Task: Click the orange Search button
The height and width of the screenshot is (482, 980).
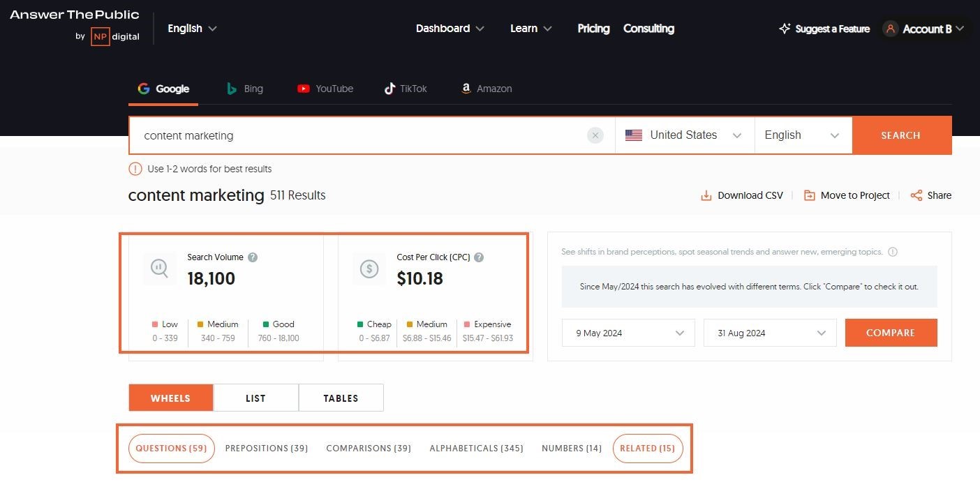Action: 901,135
